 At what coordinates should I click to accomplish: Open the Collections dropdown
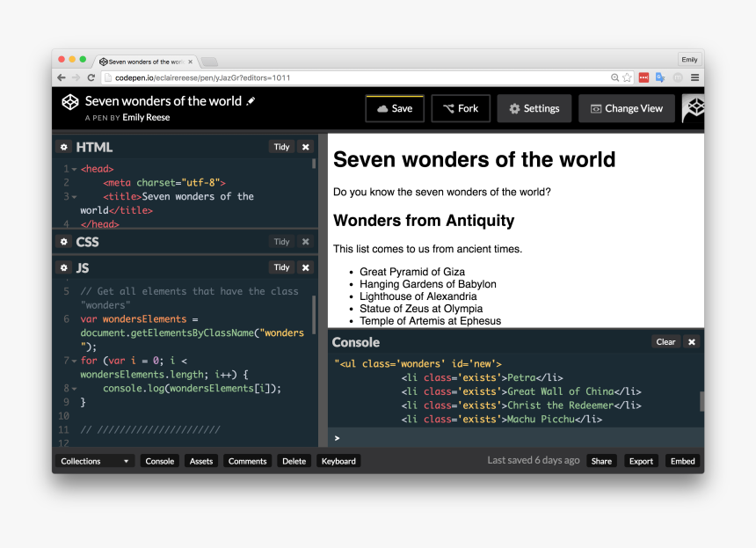pyautogui.click(x=94, y=461)
